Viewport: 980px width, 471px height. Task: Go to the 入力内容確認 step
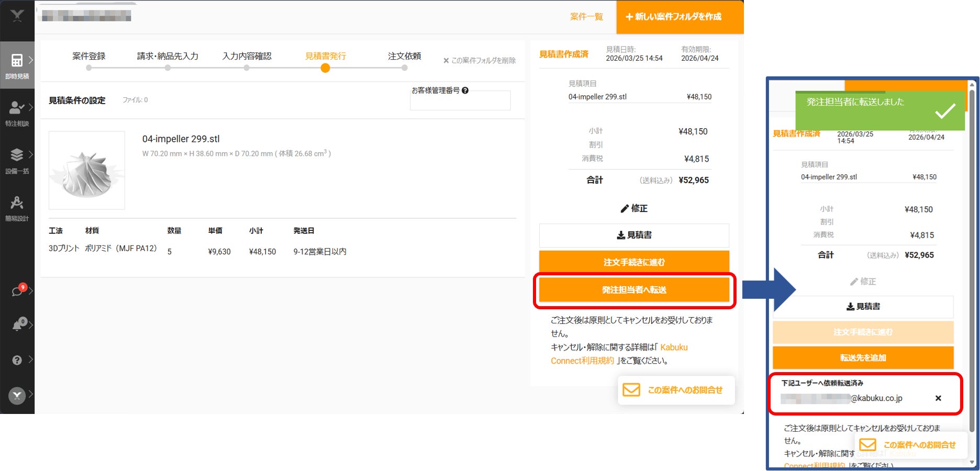[x=247, y=57]
